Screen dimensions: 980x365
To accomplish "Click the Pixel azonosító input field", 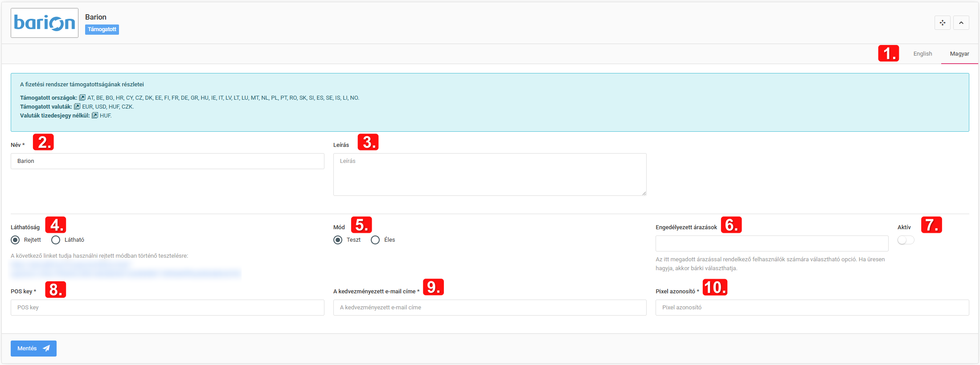I will pyautogui.click(x=812, y=308).
